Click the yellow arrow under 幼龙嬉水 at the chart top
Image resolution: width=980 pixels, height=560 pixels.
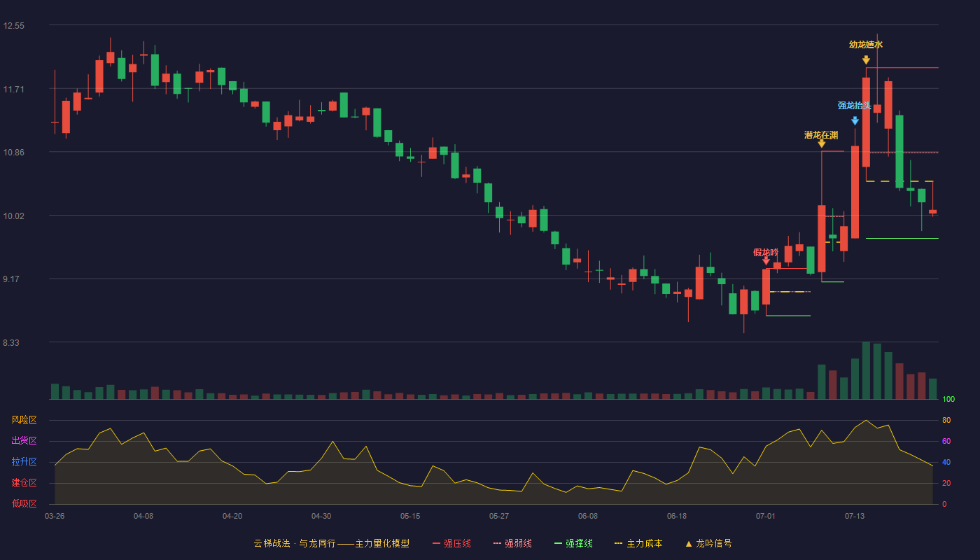point(866,59)
